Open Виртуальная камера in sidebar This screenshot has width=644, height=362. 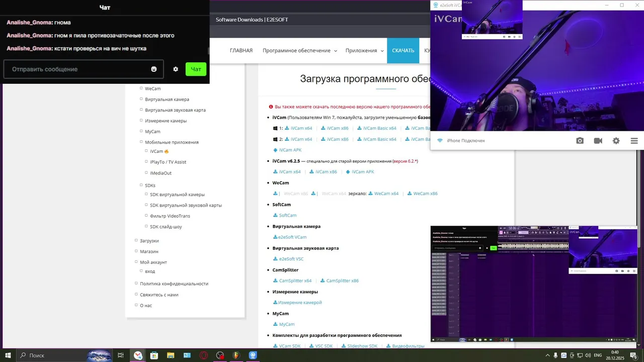167,100
